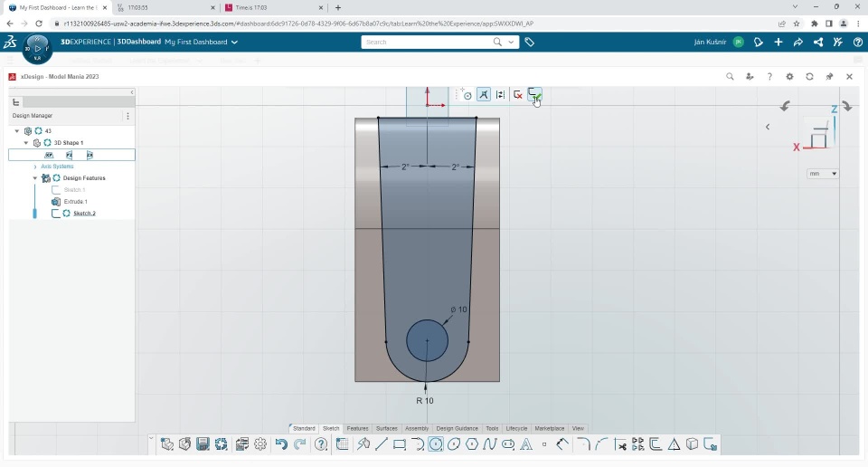
Task: Open the toolbar settings gear icon
Action: tap(260, 444)
